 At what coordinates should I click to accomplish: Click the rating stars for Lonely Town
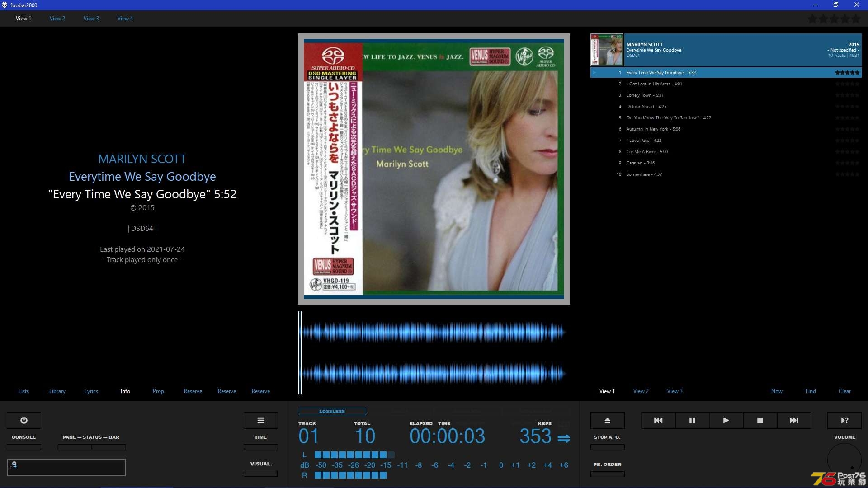[847, 95]
